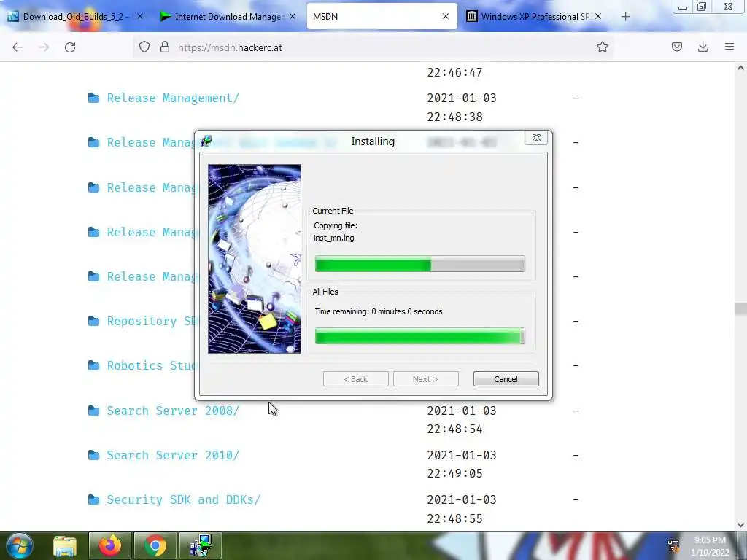Viewport: 747px width, 560px height.
Task: Click the installer globe artwork image
Action: tap(255, 259)
